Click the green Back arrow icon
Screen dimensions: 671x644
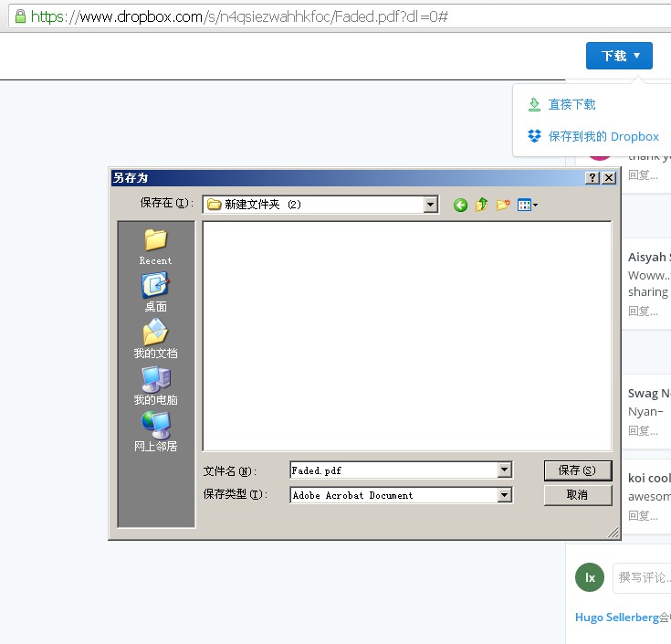(460, 205)
